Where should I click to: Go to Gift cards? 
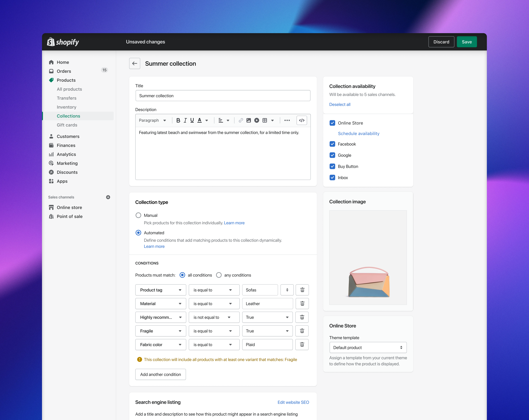pos(67,125)
